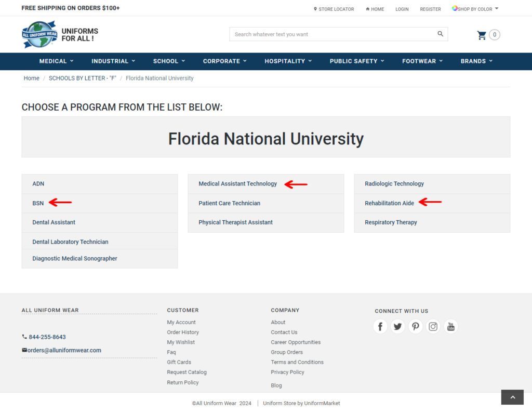Open the Pinterest social icon
Image resolution: width=532 pixels, height=413 pixels.
415,326
